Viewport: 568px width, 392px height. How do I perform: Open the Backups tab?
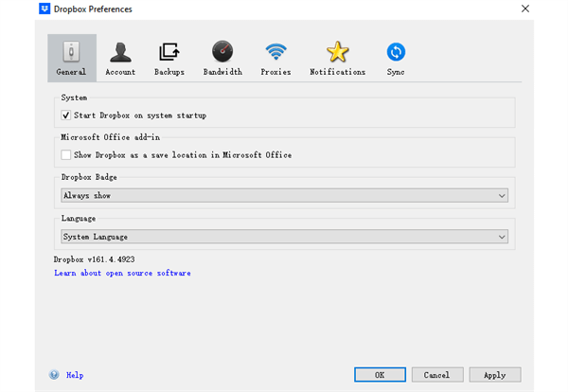(x=169, y=58)
